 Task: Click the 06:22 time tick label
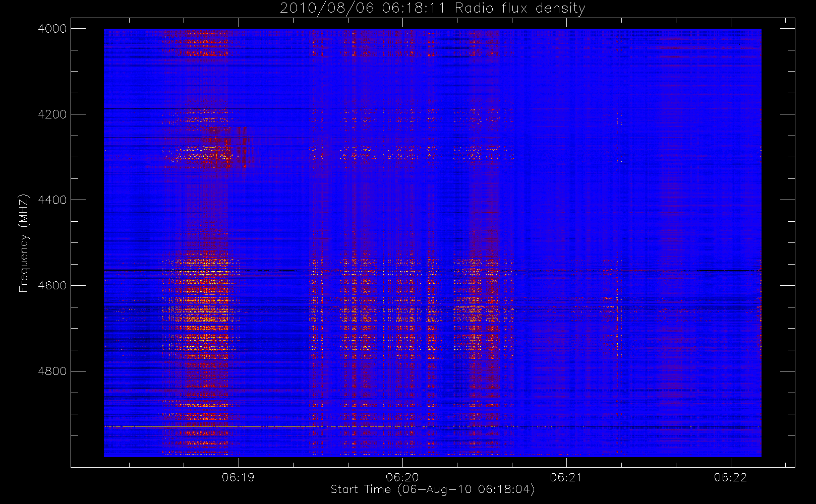[x=731, y=477]
